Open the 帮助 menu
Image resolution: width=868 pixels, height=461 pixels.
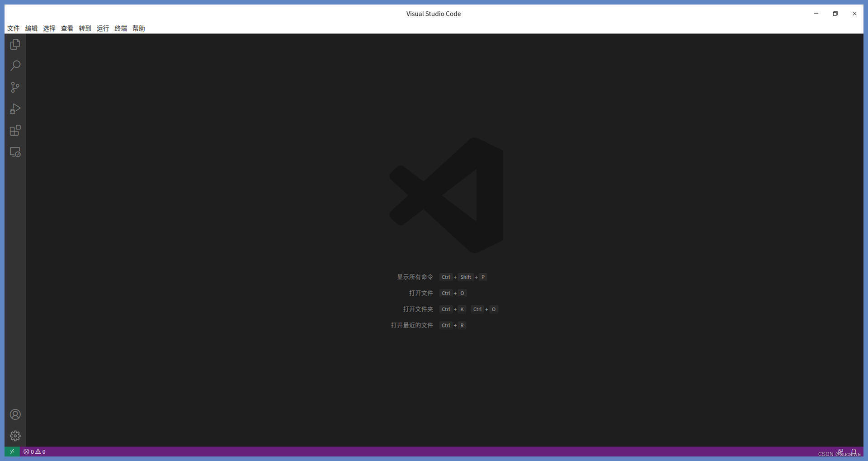(138, 28)
